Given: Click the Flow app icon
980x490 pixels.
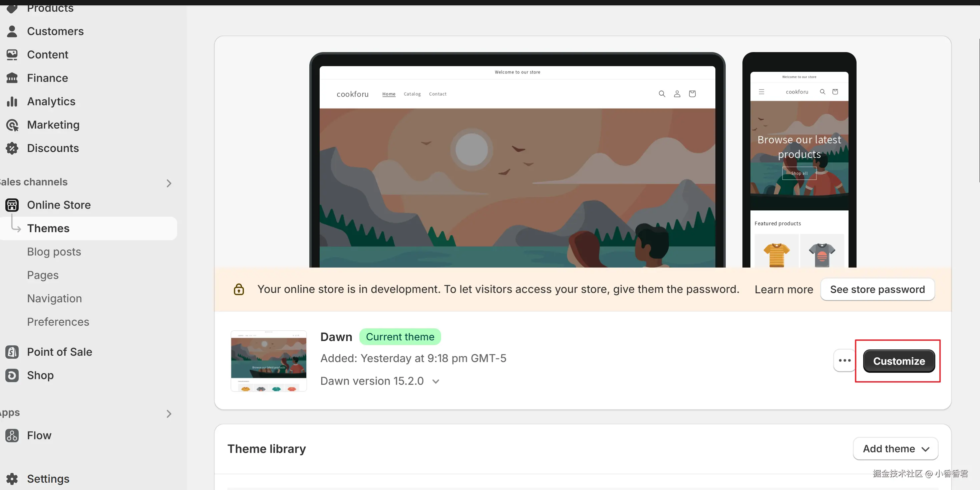Looking at the screenshot, I should (x=12, y=435).
